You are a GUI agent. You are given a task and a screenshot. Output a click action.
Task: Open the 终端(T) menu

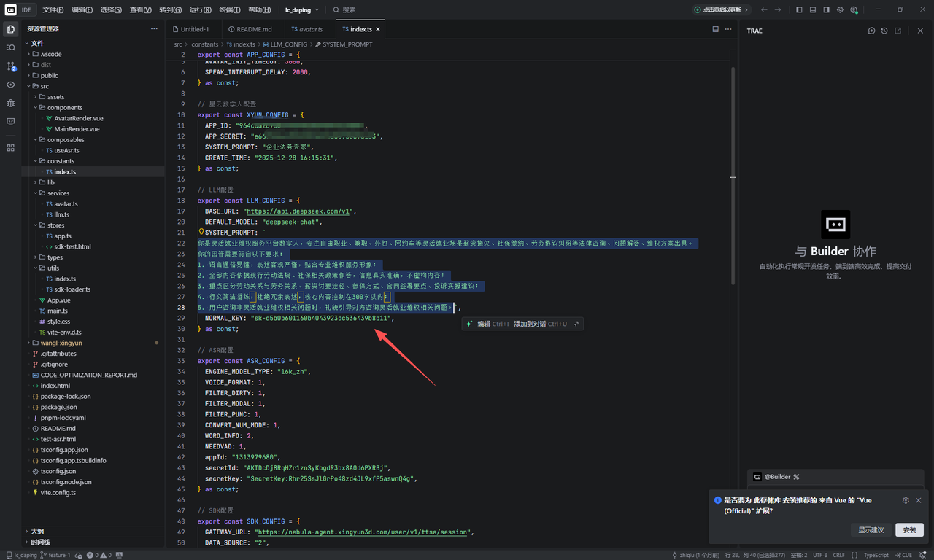[x=229, y=10]
